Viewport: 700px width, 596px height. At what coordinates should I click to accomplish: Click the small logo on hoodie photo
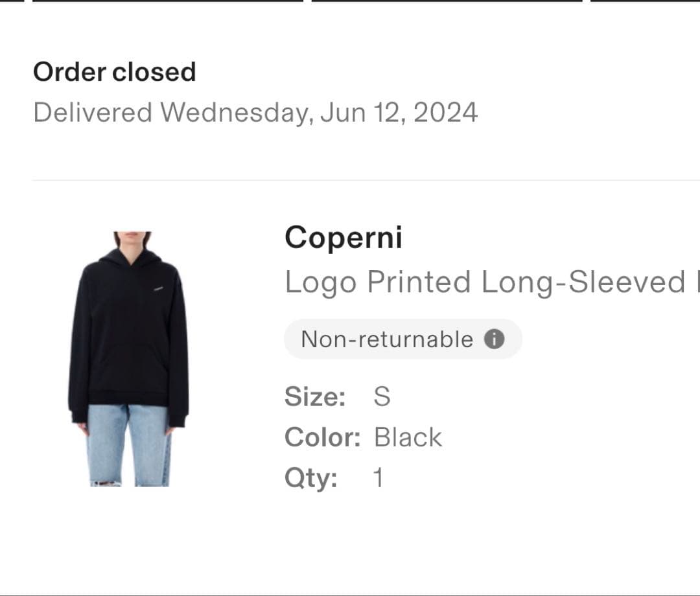(158, 288)
